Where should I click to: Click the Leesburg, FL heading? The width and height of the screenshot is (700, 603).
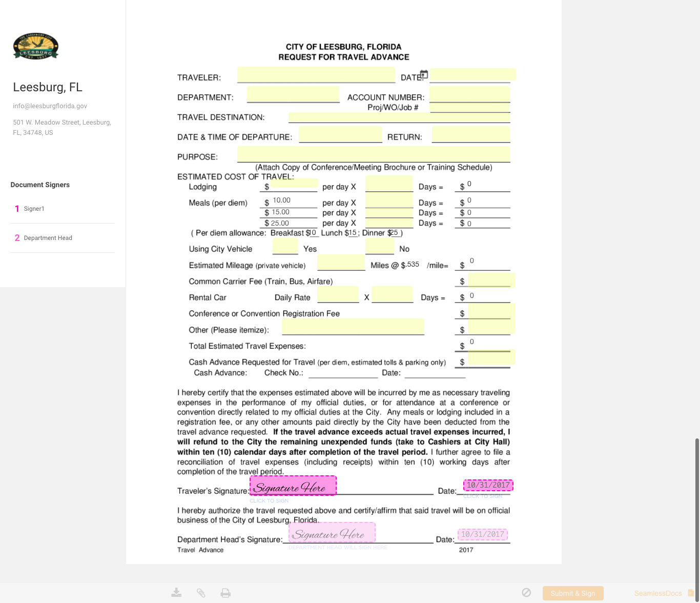pyautogui.click(x=48, y=87)
